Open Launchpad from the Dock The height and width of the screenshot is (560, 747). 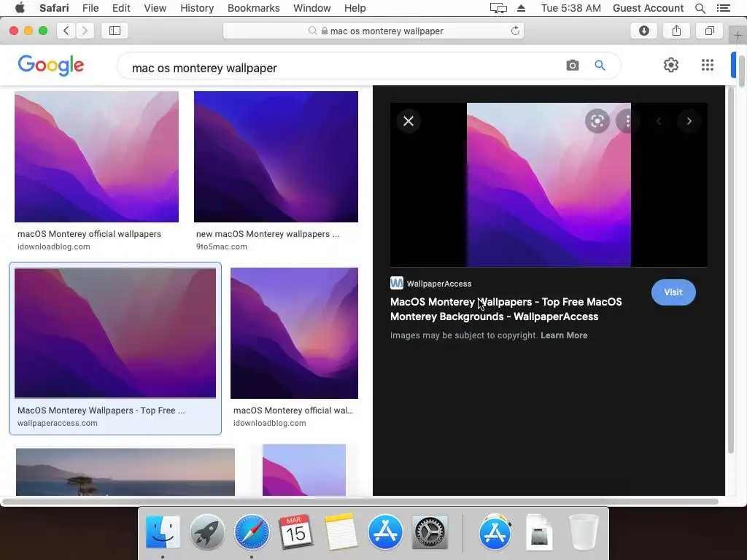pos(207,532)
